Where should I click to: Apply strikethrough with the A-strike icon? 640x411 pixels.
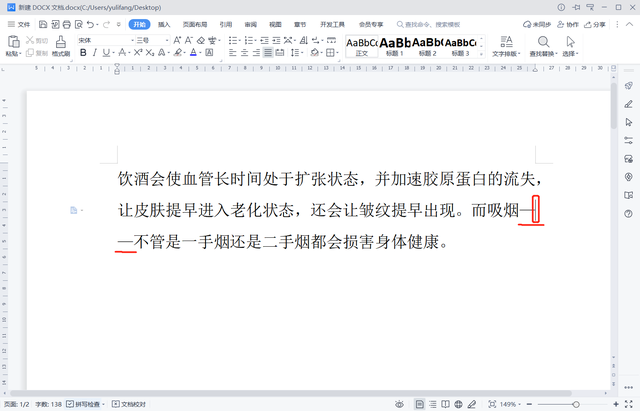point(122,53)
